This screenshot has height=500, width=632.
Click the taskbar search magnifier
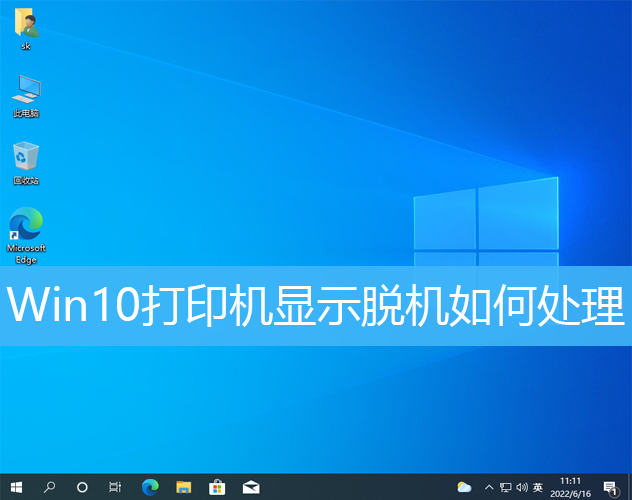point(49,487)
